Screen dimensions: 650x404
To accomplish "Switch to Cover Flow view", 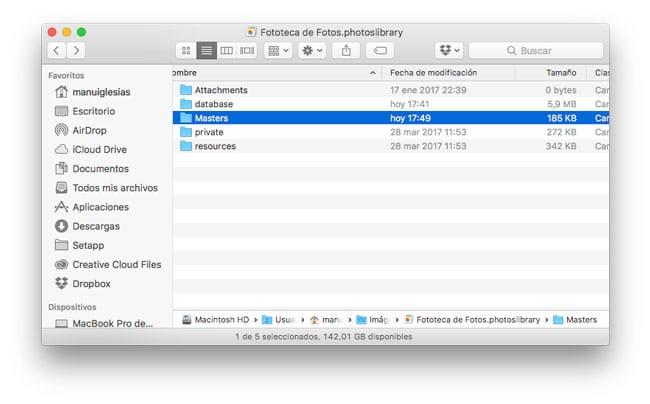I will [247, 51].
